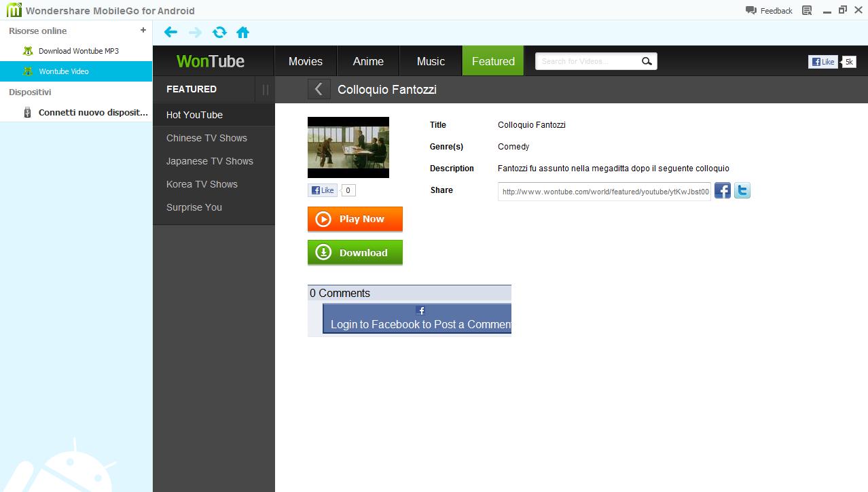Click the forward arrow in navigation toolbar

[x=195, y=32]
